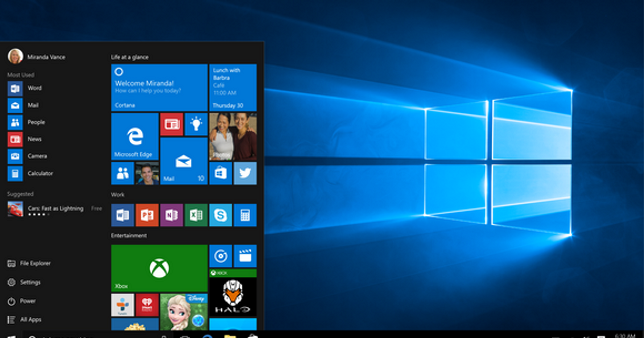Open the Twitter tile

tap(245, 173)
